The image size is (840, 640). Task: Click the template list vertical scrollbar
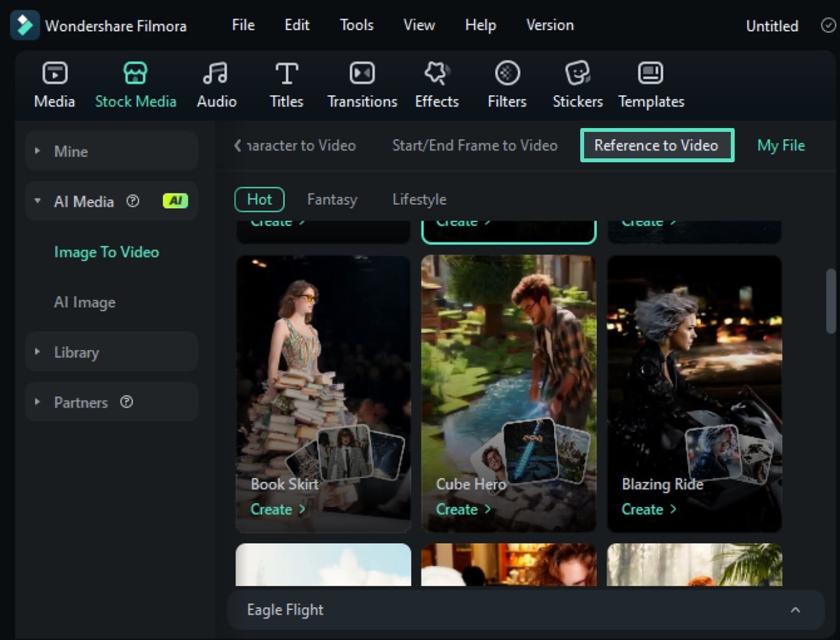click(830, 301)
